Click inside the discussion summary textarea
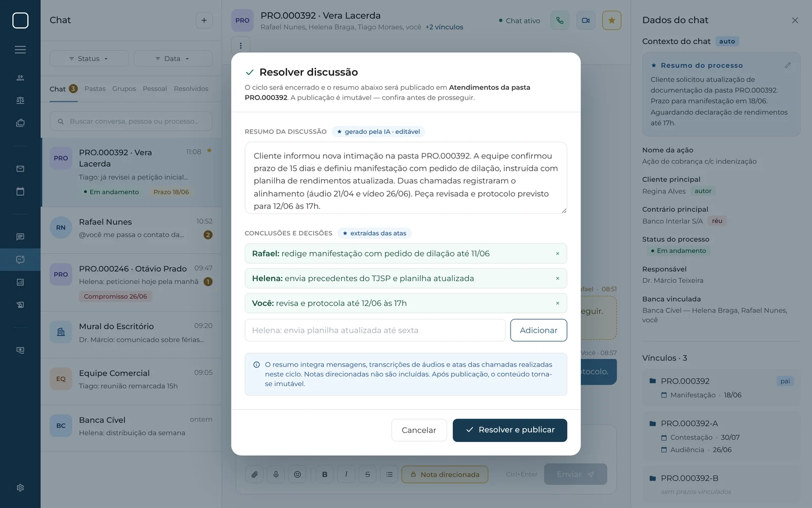Viewport: 812px width, 508px height. point(405,178)
